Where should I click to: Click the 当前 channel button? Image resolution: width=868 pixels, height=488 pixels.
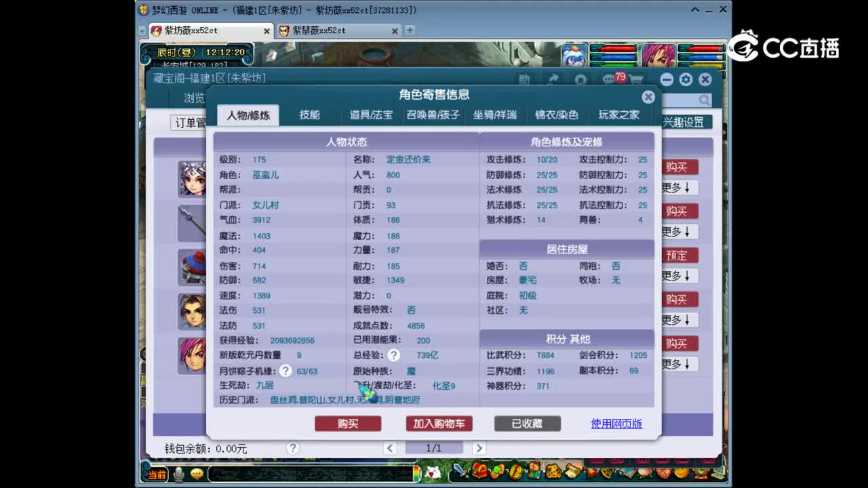[157, 474]
